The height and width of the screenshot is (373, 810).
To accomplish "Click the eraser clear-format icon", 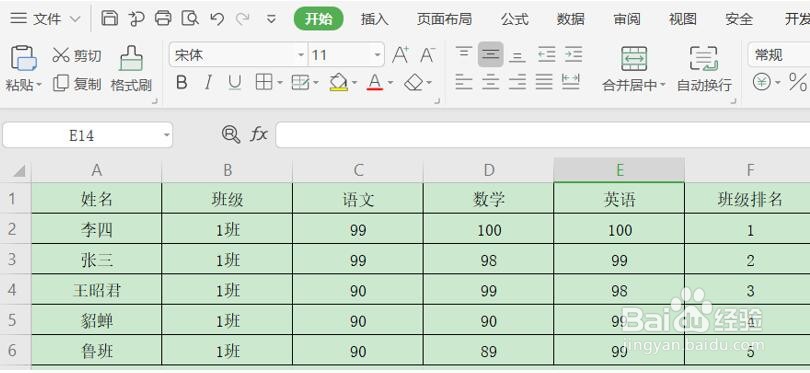I will tap(414, 83).
